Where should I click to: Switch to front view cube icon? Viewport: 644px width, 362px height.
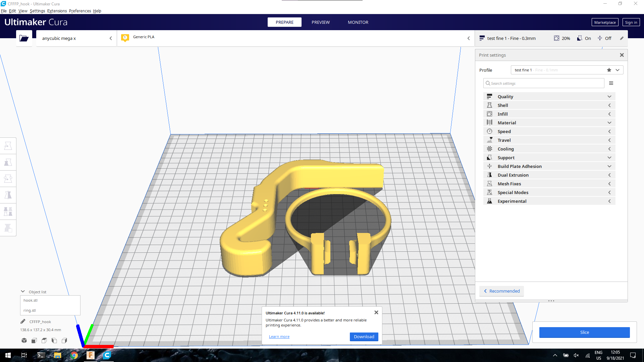pyautogui.click(x=34, y=341)
